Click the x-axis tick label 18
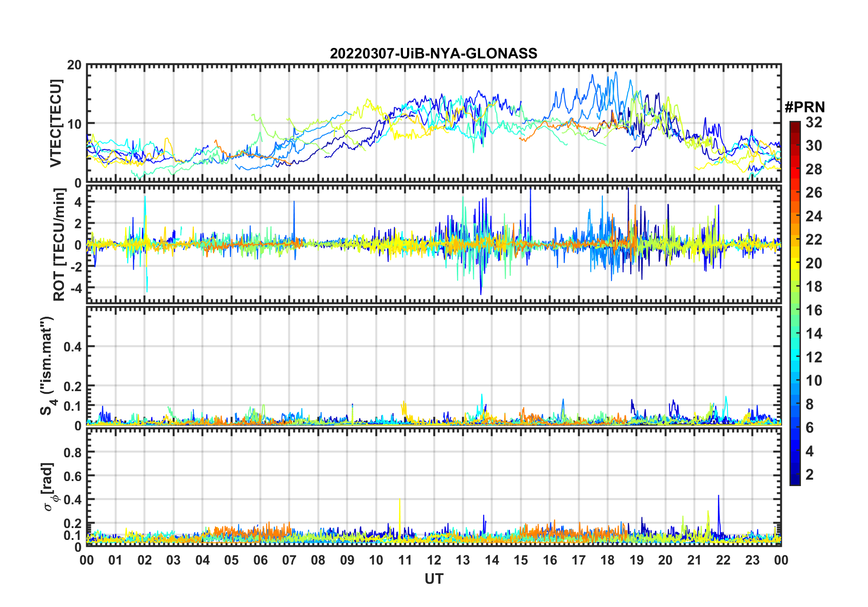 point(607,560)
